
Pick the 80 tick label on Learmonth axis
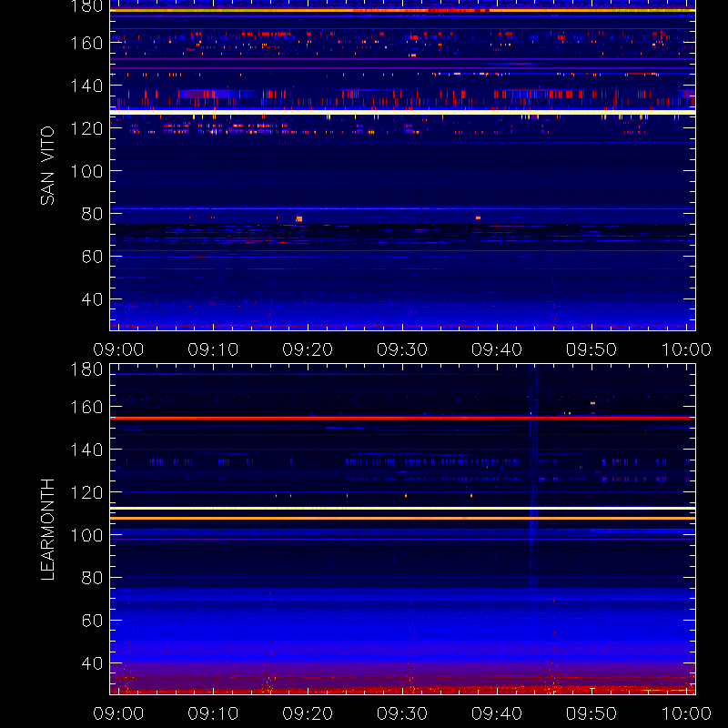click(92, 578)
